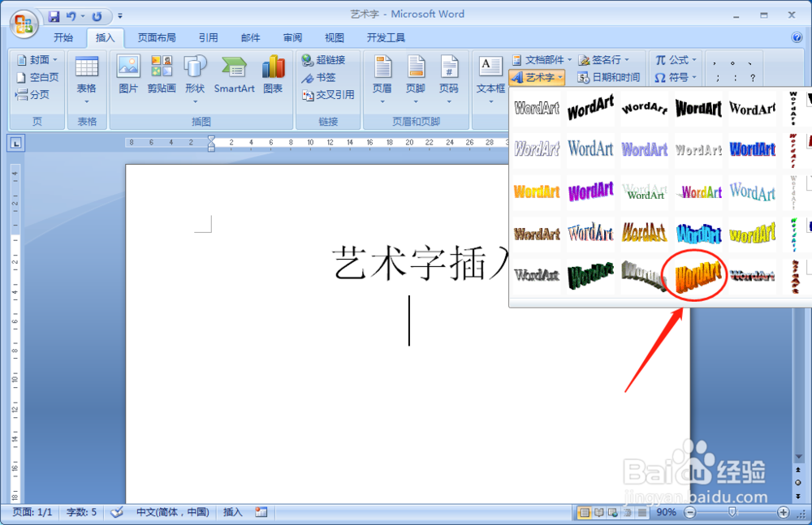812x525 pixels.
Task: Open the 页眉 header menu
Action: [x=382, y=80]
